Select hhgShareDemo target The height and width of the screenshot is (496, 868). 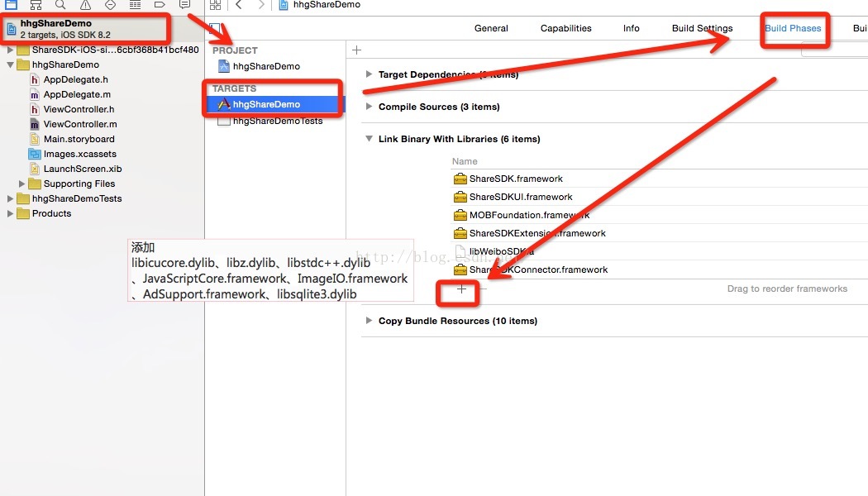(275, 104)
